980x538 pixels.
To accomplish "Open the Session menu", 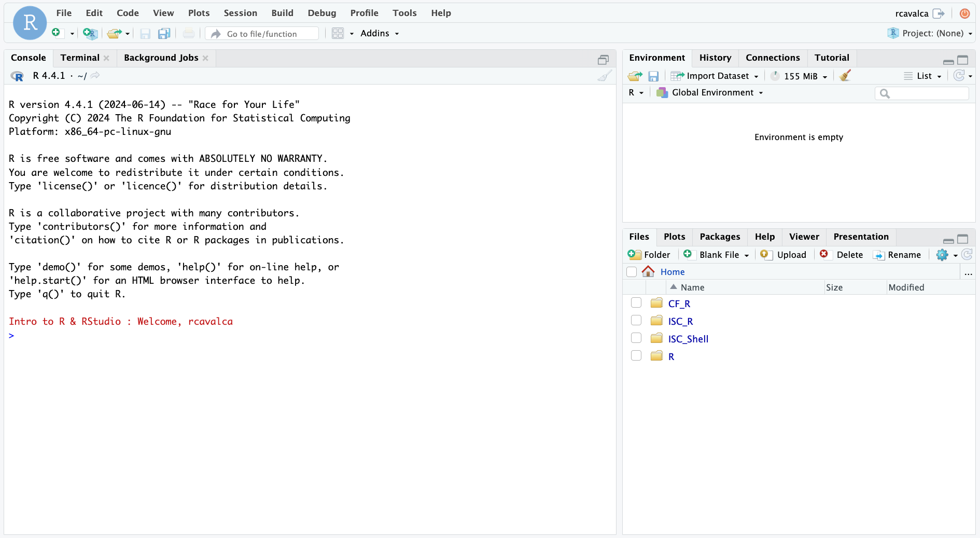I will pyautogui.click(x=240, y=13).
